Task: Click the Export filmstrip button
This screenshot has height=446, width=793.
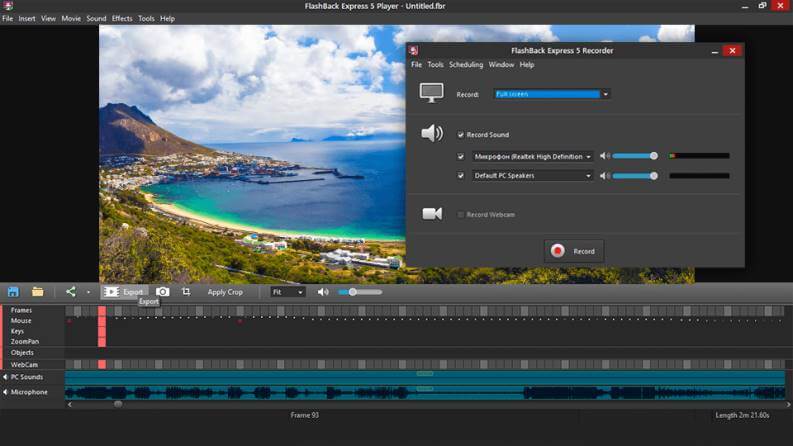Action: click(124, 292)
